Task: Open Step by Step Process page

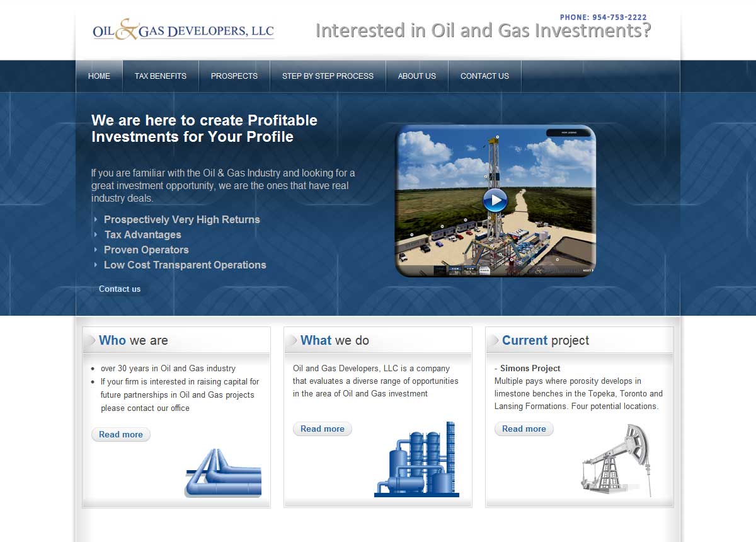Action: [328, 76]
